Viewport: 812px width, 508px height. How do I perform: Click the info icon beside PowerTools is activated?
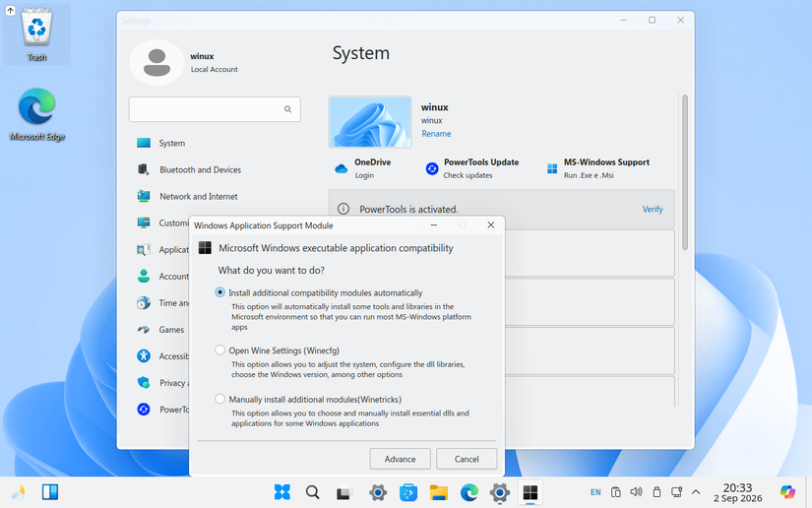344,209
